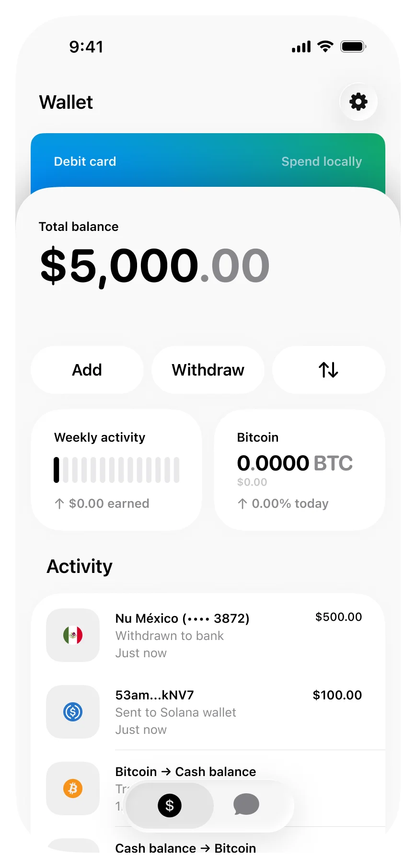
Task: Tap the Mexico flag icon
Action: (73, 635)
